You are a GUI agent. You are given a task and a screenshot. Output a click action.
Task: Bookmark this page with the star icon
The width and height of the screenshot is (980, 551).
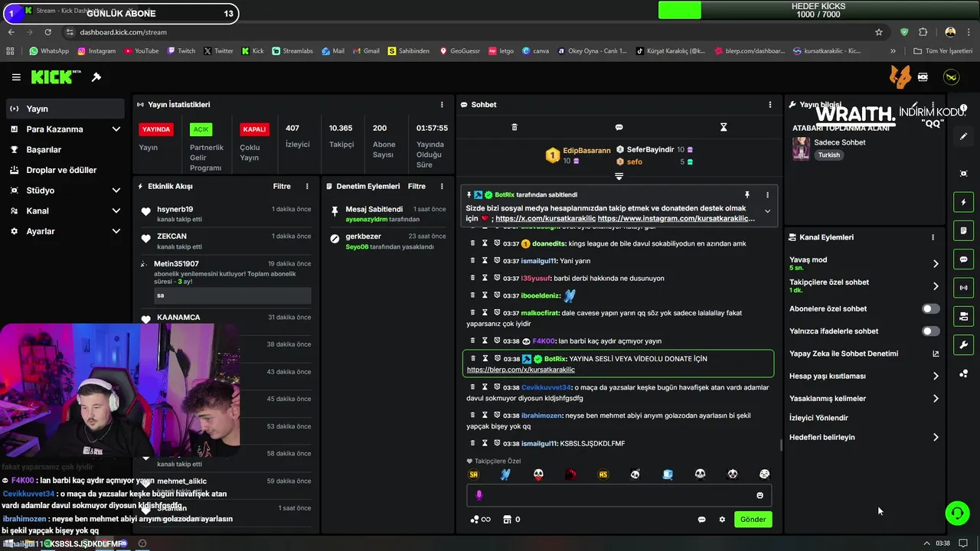click(879, 32)
